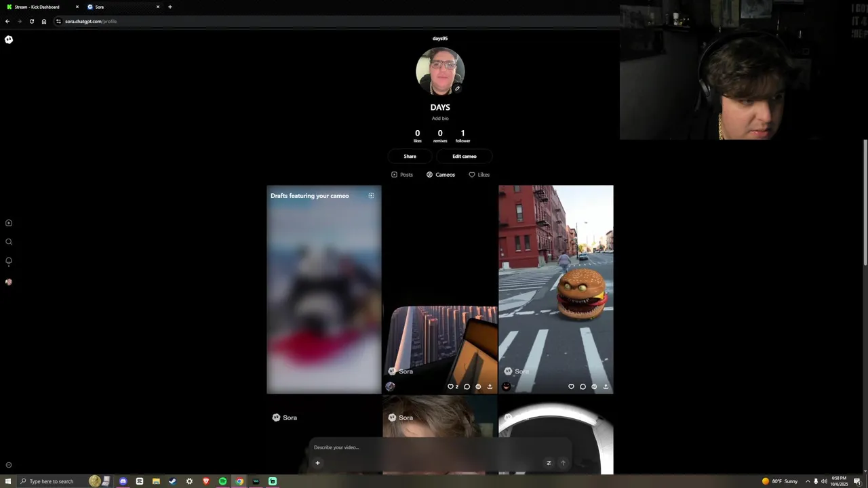Share the burger street video
Screen dimensions: 868x488
pyautogui.click(x=606, y=387)
